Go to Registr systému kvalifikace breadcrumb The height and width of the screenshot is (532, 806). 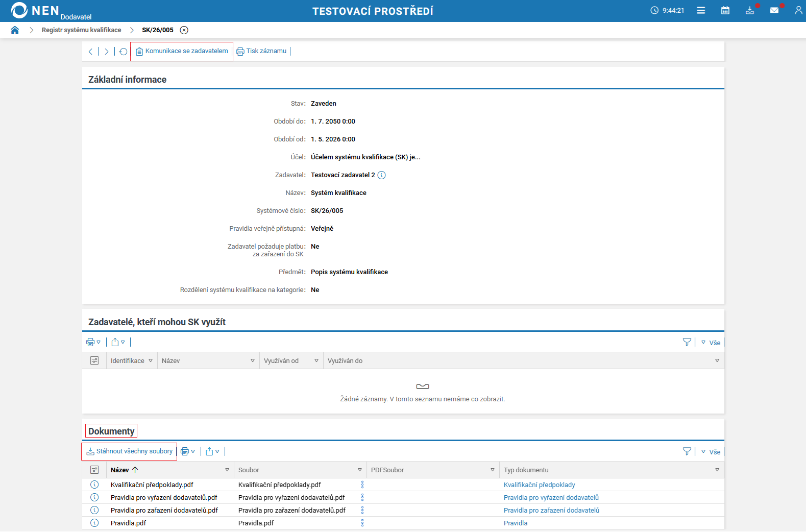[82, 30]
